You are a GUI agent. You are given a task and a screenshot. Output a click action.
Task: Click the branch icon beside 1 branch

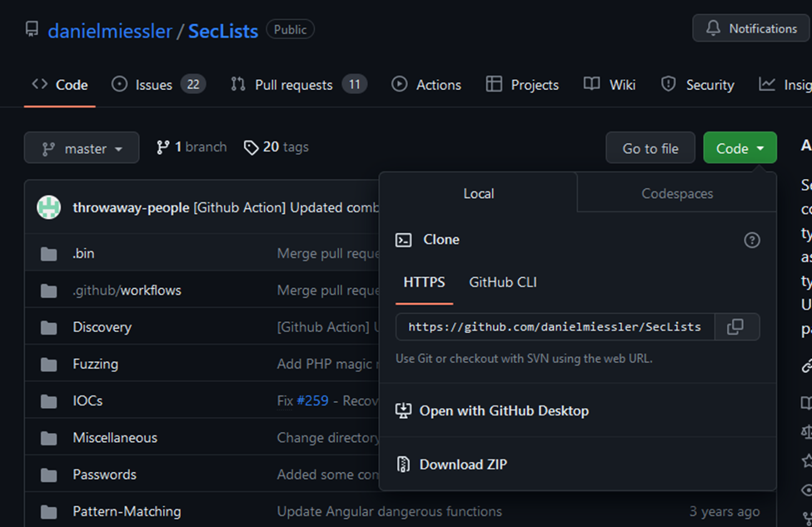tap(162, 147)
